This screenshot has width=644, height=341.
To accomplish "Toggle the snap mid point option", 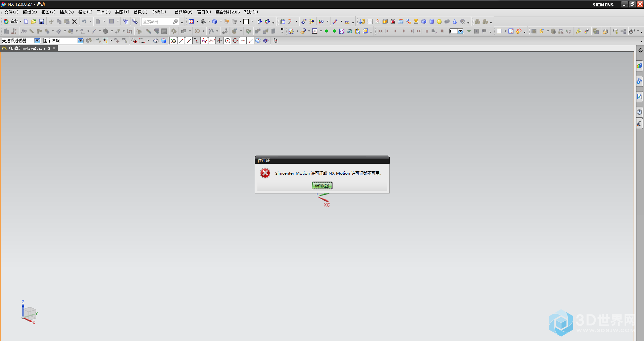I will point(189,41).
